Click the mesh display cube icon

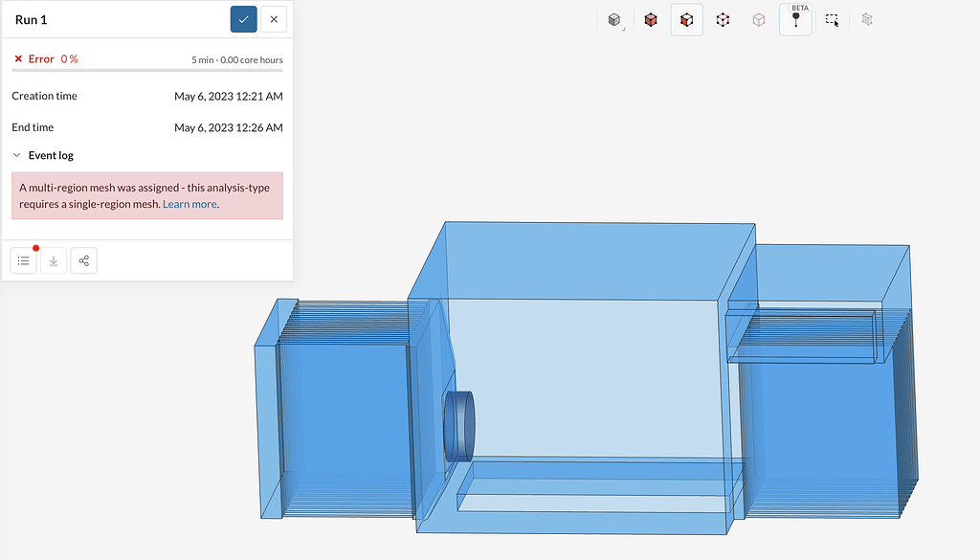866,19
